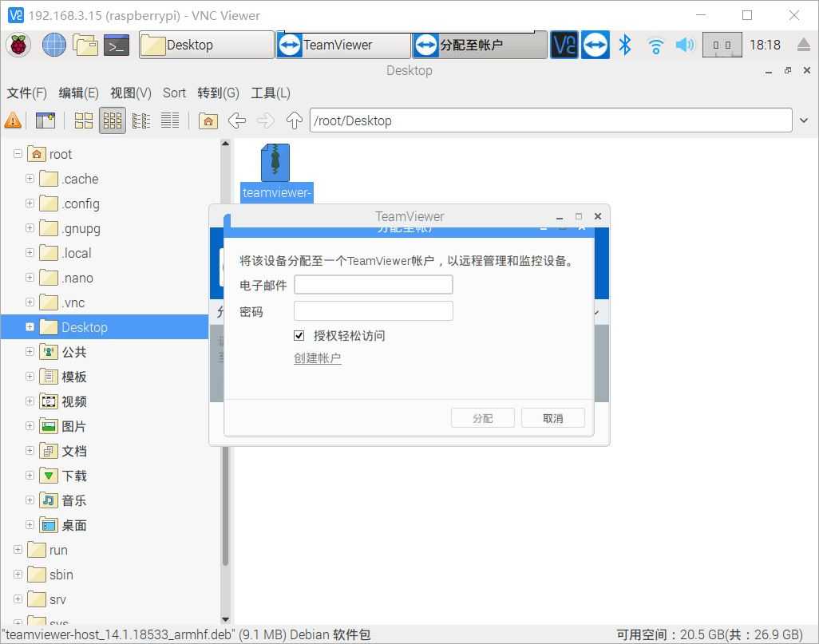819x644 pixels.
Task: Collapse the root tree node
Action: click(x=18, y=153)
